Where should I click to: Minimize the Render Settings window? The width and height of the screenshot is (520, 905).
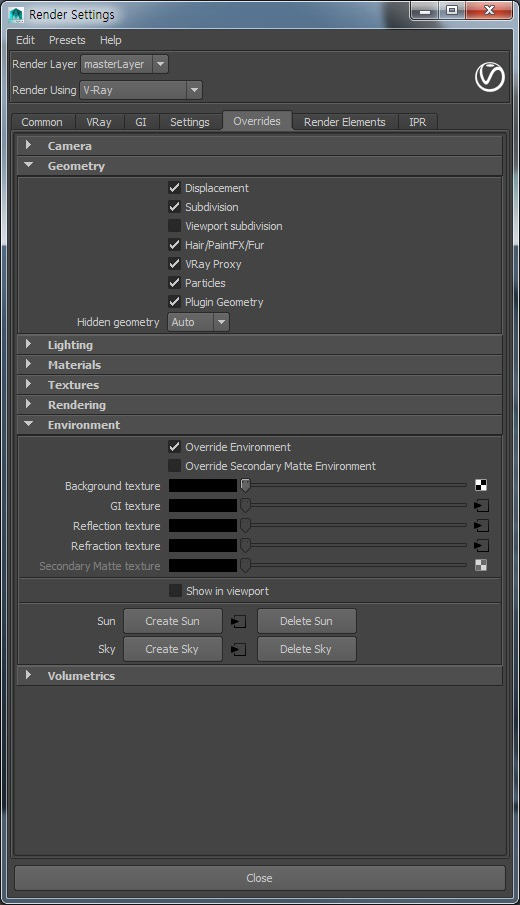425,11
